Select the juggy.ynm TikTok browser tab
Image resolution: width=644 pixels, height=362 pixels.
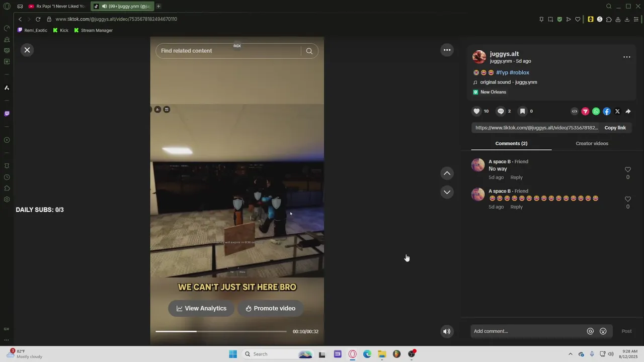pos(122,6)
